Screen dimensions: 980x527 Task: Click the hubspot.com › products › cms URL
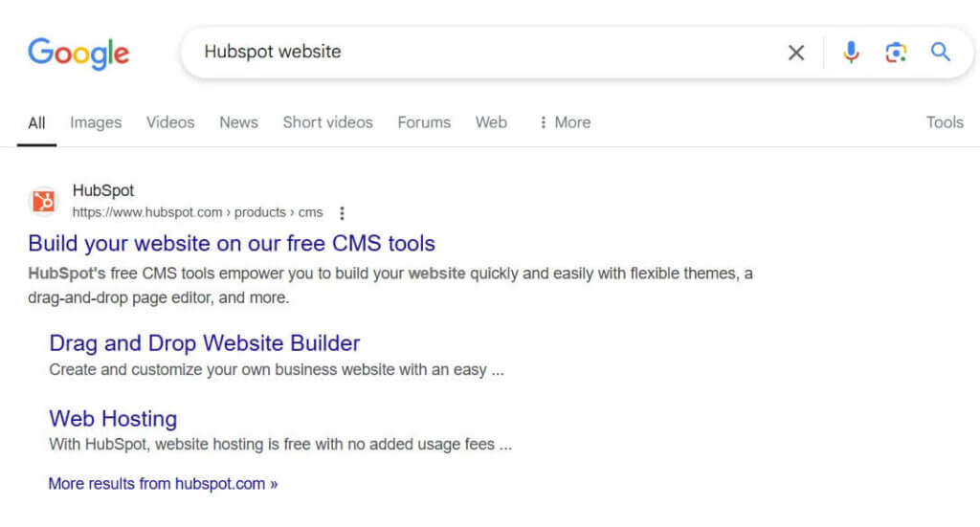(197, 212)
